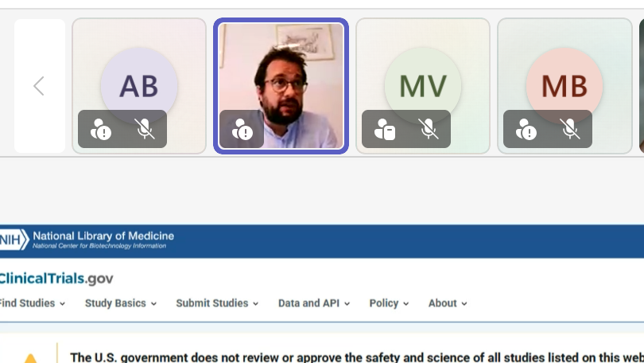
Task: Open the Submit Studies menu
Action: pyautogui.click(x=217, y=303)
